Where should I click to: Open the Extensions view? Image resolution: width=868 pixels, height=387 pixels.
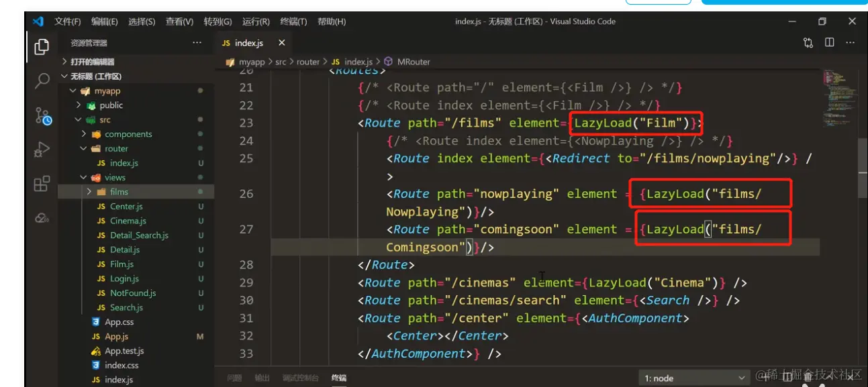(x=42, y=184)
